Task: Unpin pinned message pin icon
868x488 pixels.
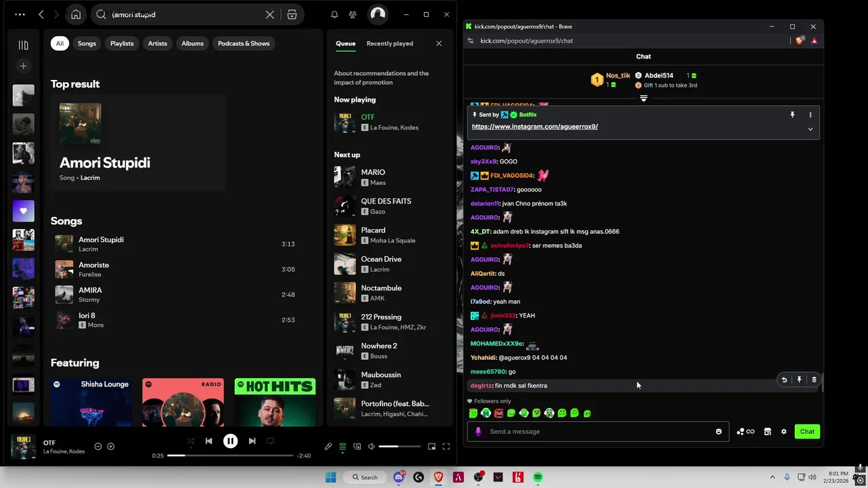Action: click(x=792, y=115)
